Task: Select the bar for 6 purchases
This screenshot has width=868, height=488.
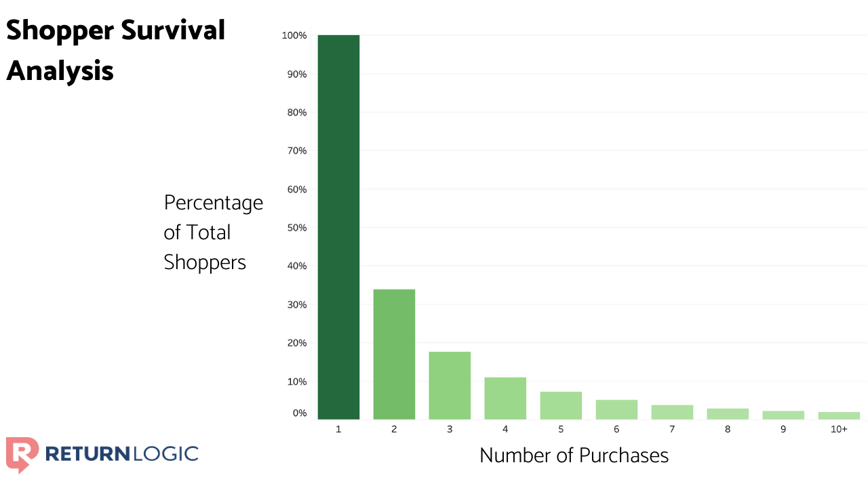Action: 616,409
